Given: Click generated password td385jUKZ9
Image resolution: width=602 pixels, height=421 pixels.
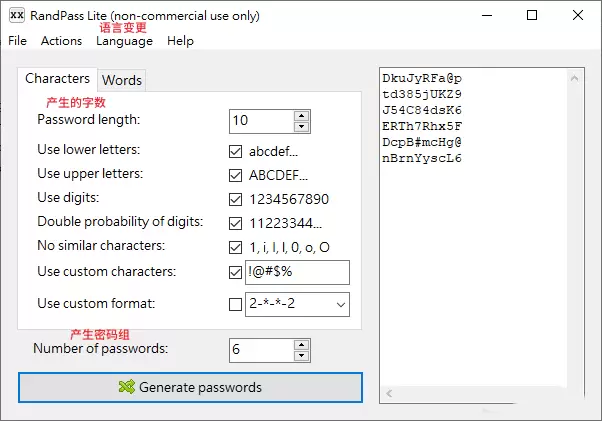Looking at the screenshot, I should point(422,94).
